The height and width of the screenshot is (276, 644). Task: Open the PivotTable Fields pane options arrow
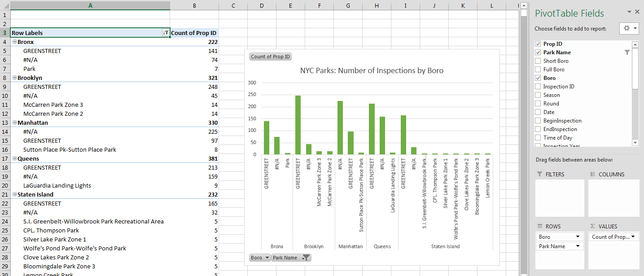[x=629, y=12]
